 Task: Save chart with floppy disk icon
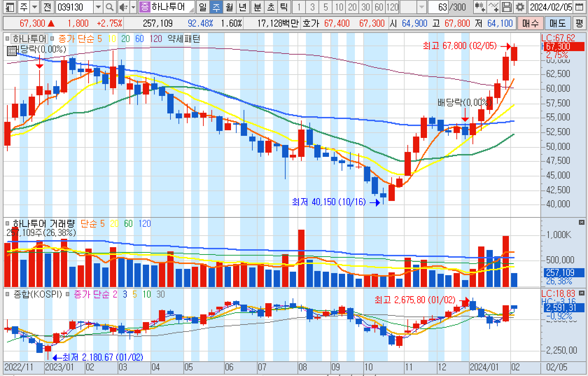point(506,7)
